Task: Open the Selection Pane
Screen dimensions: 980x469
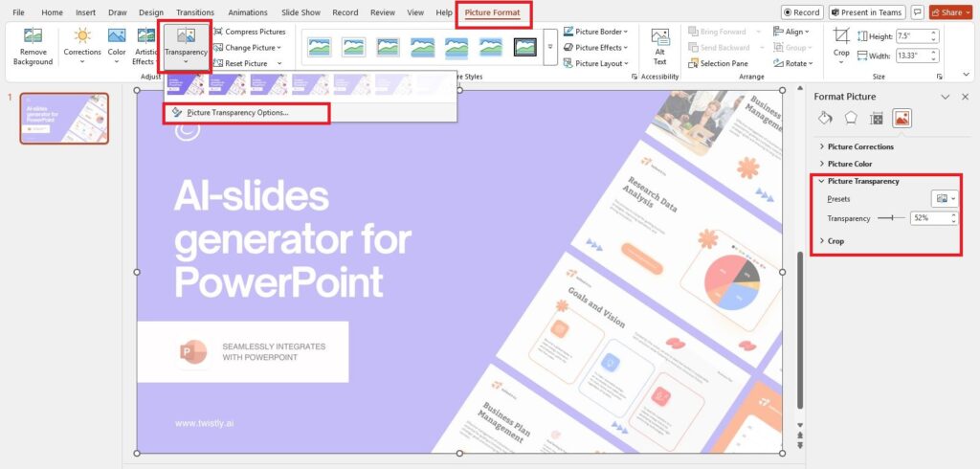Action: [718, 63]
